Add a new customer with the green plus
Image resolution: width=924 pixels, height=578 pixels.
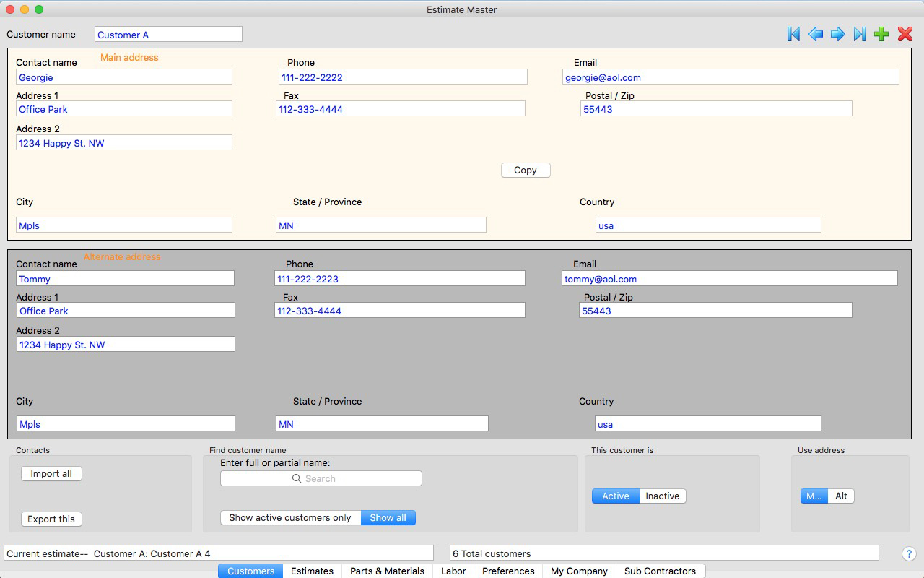(881, 33)
